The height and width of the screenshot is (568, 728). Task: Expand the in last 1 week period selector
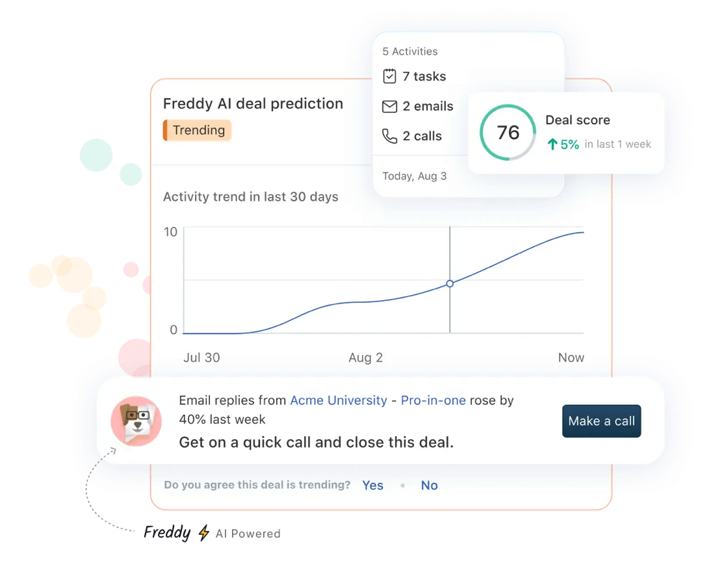coord(617,144)
